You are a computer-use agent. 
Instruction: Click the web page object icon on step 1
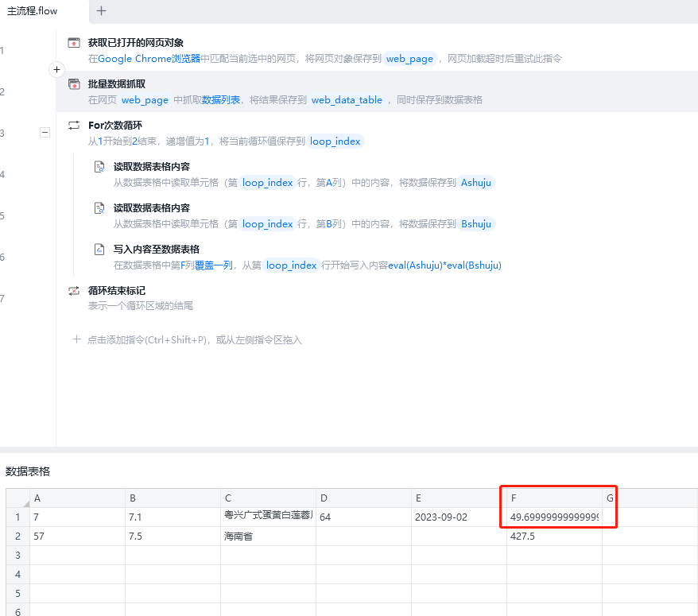tap(74, 43)
